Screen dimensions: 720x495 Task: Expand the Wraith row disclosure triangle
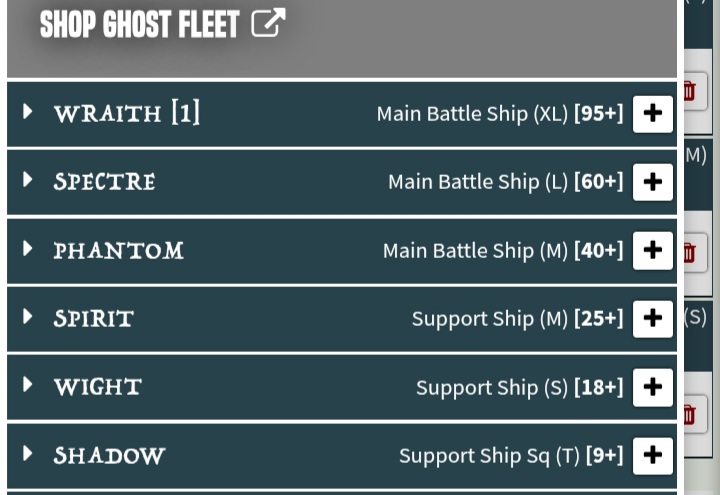[x=28, y=112]
